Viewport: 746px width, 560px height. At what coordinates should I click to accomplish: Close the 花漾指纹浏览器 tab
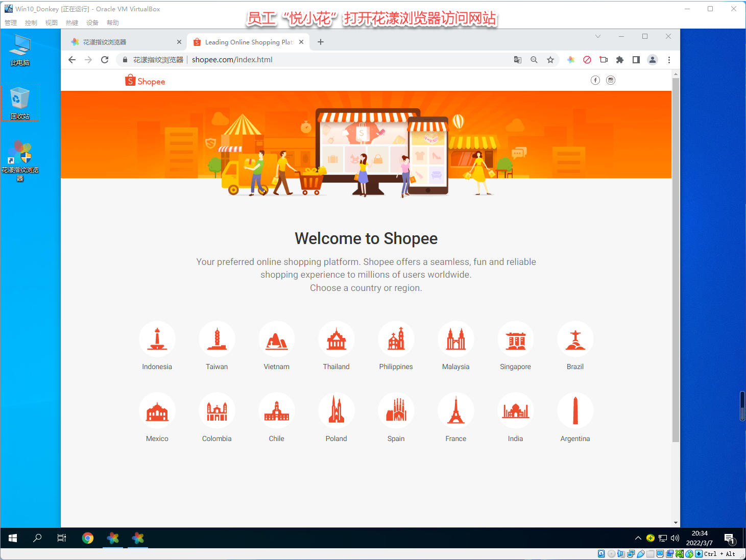(x=179, y=42)
